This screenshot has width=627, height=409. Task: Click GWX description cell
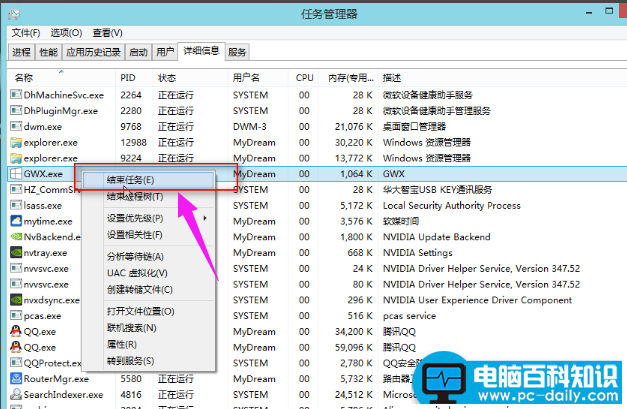coord(393,174)
